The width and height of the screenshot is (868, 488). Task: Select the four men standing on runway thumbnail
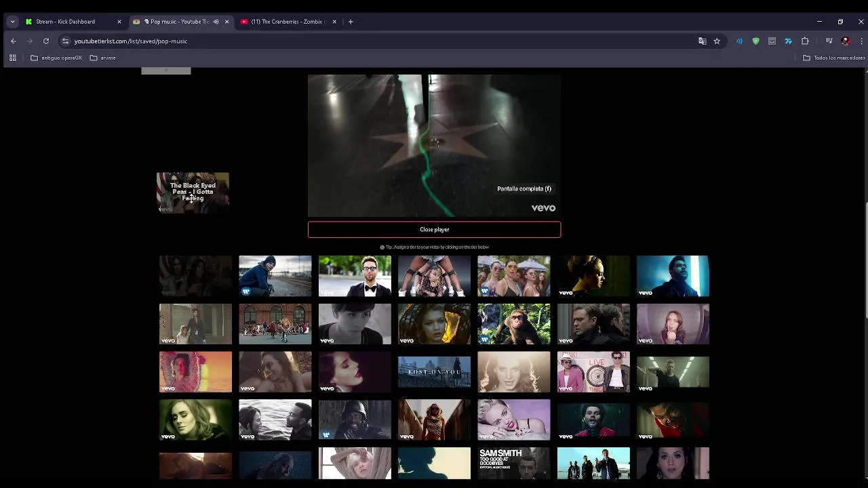[593, 464]
